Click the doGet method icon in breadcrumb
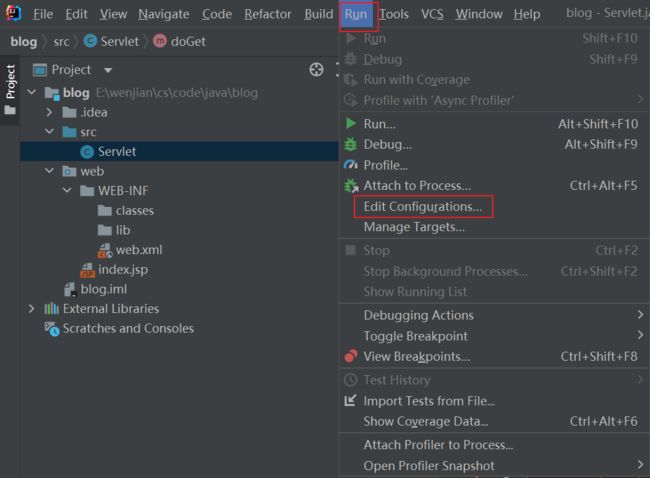This screenshot has width=650, height=478. (x=160, y=41)
